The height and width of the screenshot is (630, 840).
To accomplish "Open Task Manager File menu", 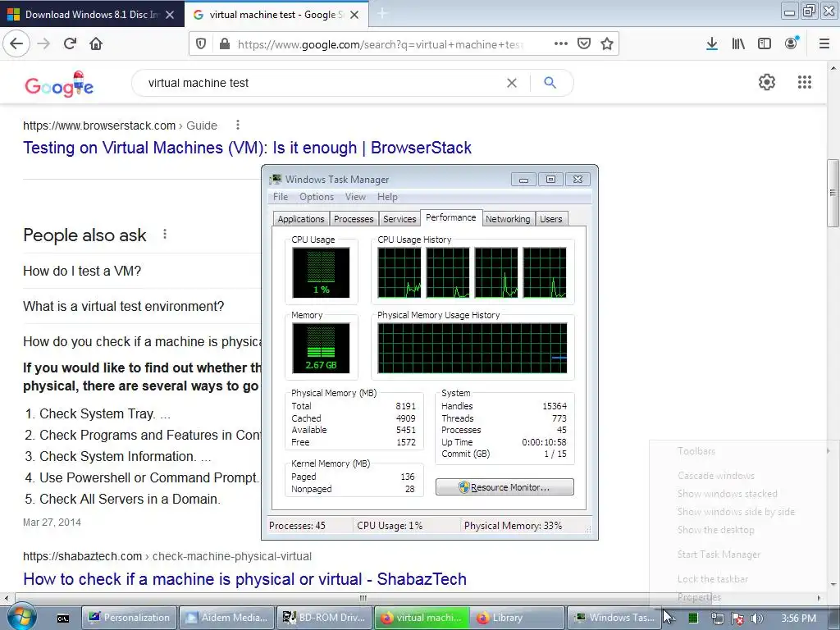I will coord(281,197).
